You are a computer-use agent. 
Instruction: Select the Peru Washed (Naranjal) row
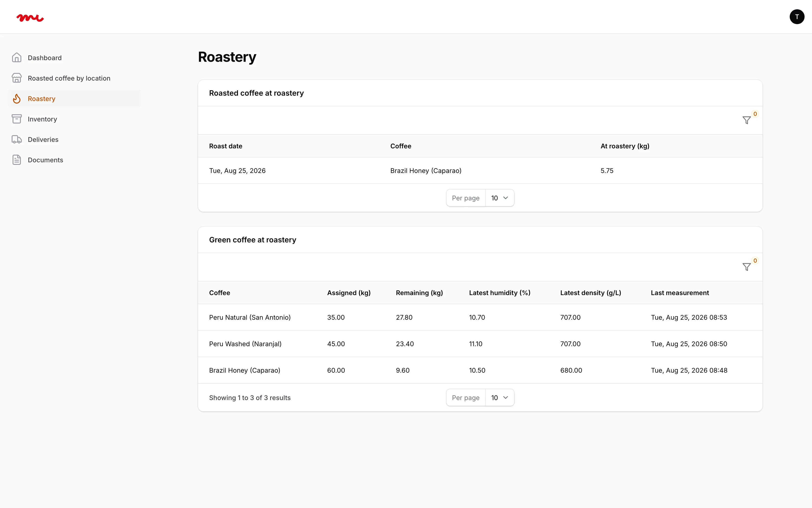click(x=480, y=344)
